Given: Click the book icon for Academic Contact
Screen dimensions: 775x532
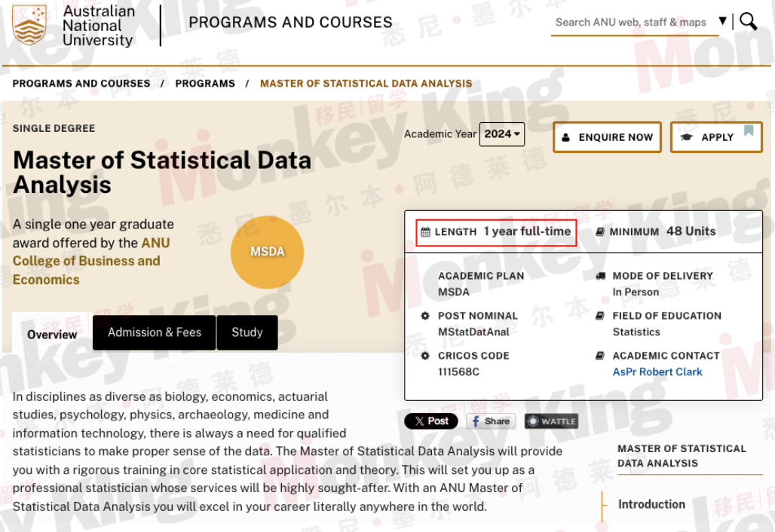Looking at the screenshot, I should point(600,356).
